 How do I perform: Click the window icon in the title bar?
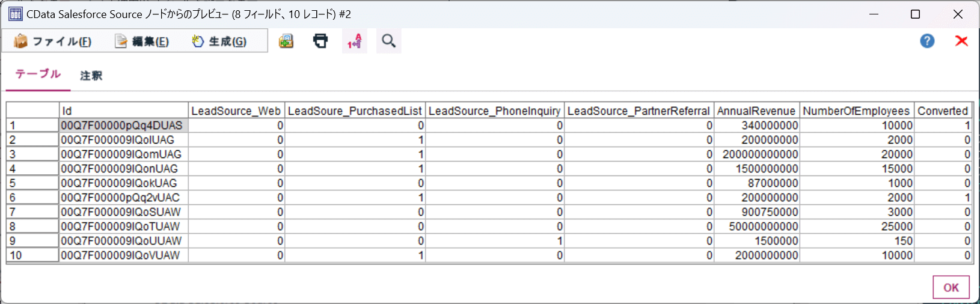click(15, 14)
